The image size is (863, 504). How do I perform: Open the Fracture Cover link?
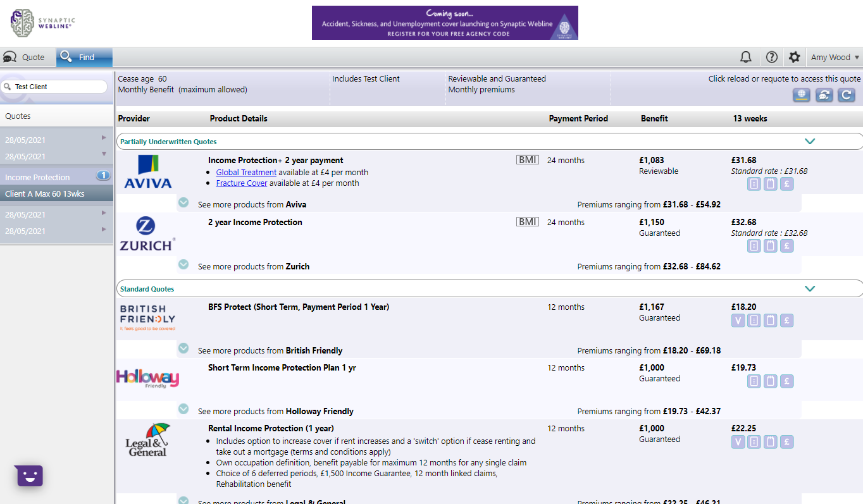[242, 183]
